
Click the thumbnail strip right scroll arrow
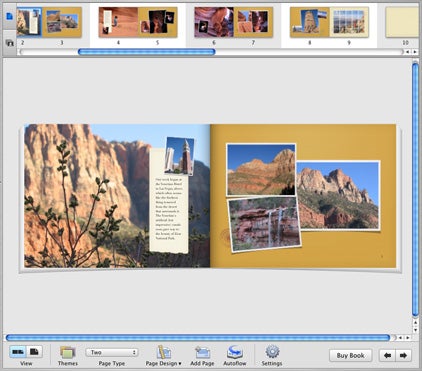415,52
